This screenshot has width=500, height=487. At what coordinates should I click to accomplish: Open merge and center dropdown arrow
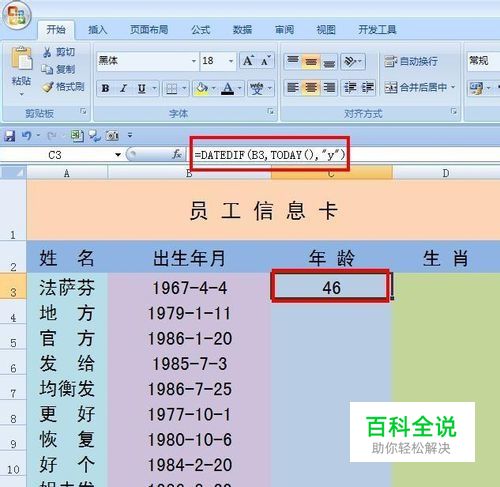453,88
